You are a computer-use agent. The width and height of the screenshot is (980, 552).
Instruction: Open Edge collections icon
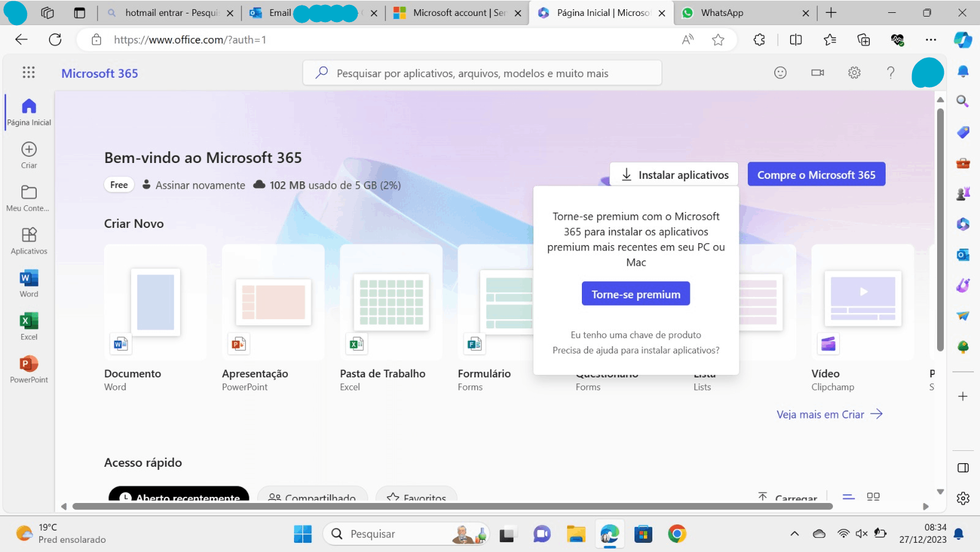pyautogui.click(x=864, y=40)
